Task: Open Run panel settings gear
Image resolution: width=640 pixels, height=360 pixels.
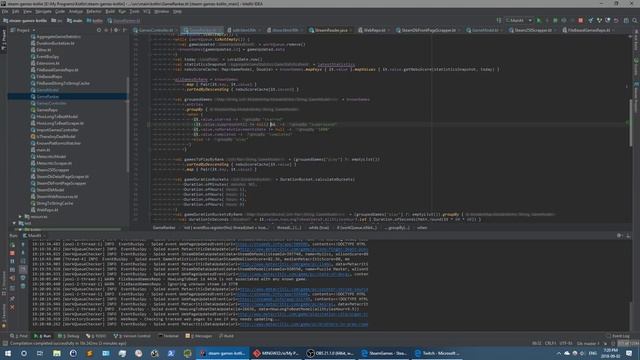Action: [x=620, y=236]
